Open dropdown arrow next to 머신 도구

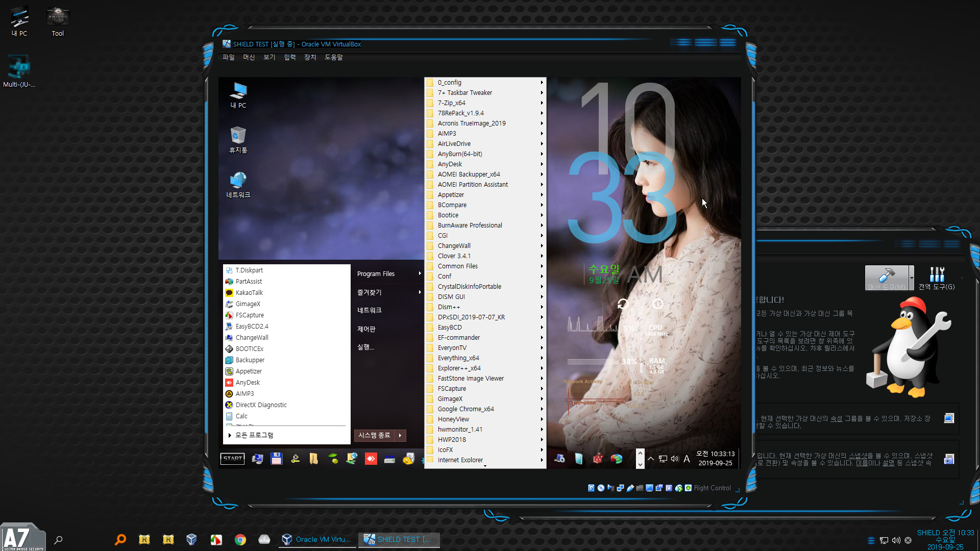pos(912,278)
